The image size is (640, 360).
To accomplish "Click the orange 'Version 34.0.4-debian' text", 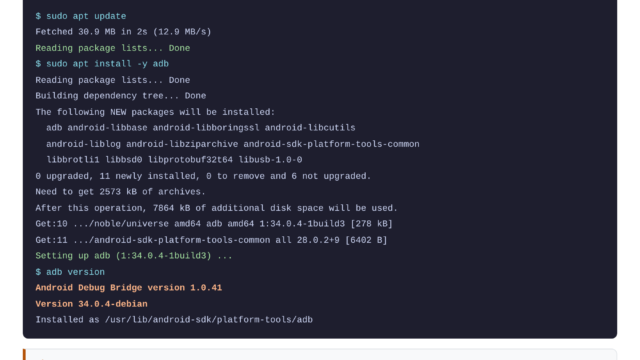I will tap(91, 304).
